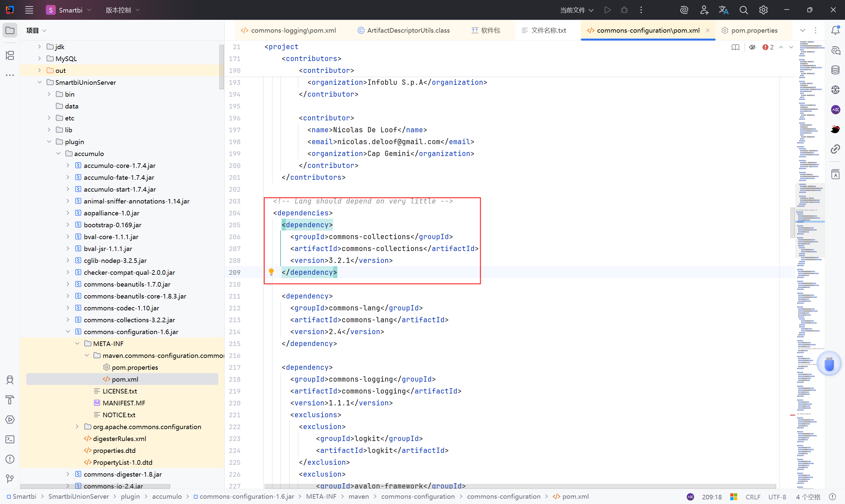Click the editor's horizontal scrollbar
The width and height of the screenshot is (845, 504).
(520, 486)
